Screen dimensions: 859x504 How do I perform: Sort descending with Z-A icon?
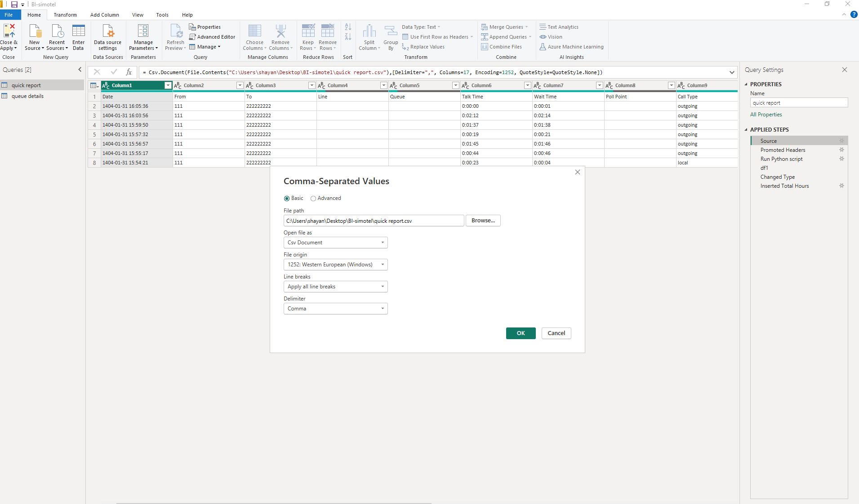tap(348, 37)
